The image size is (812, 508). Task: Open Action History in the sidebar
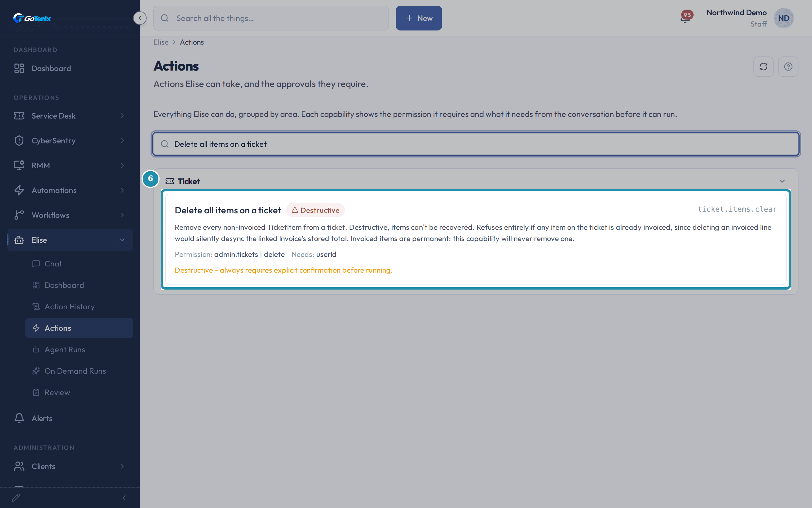coord(79,306)
